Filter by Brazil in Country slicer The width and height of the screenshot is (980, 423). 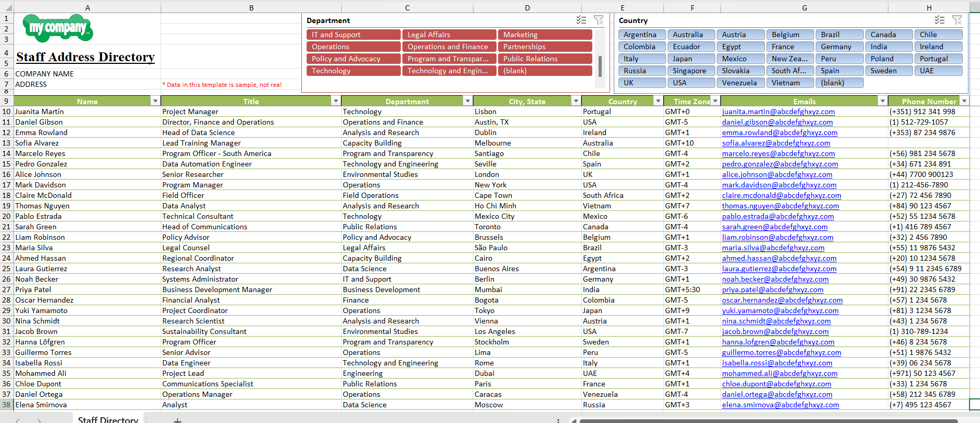[839, 35]
